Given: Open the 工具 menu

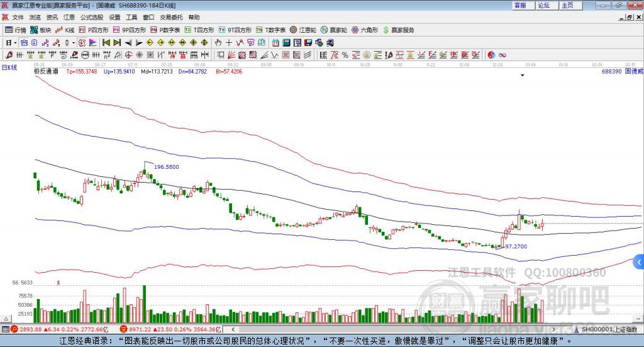Looking at the screenshot, I should [131, 17].
